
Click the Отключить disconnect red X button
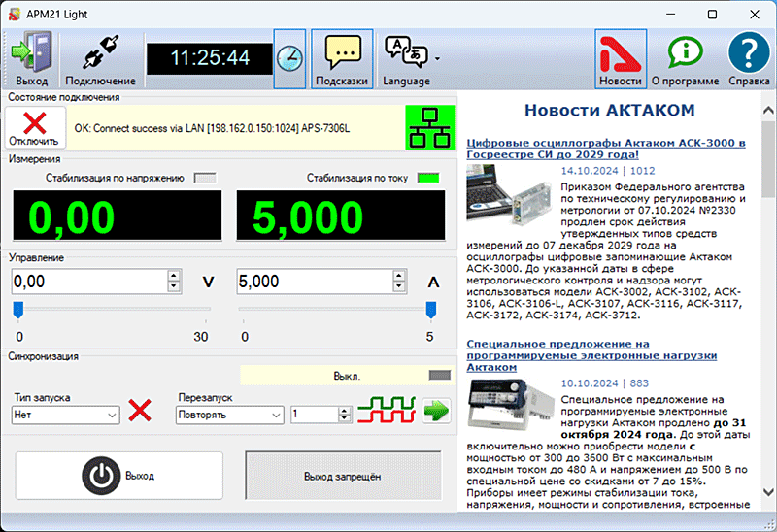coord(35,128)
